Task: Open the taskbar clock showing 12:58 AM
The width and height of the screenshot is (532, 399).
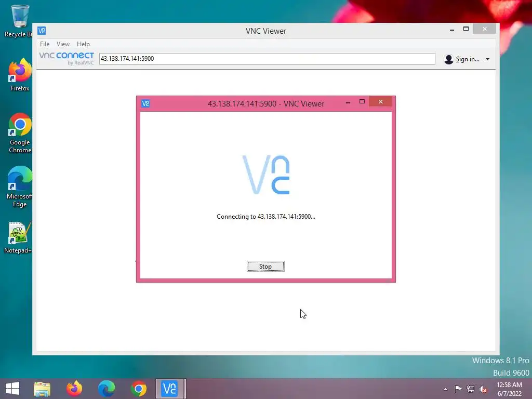Action: (x=509, y=389)
